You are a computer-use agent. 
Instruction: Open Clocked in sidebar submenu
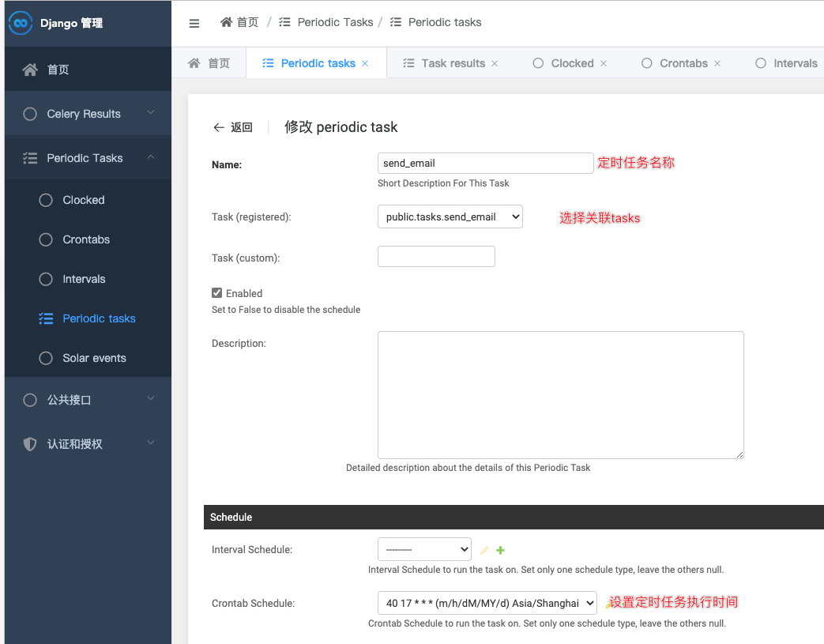point(88,200)
